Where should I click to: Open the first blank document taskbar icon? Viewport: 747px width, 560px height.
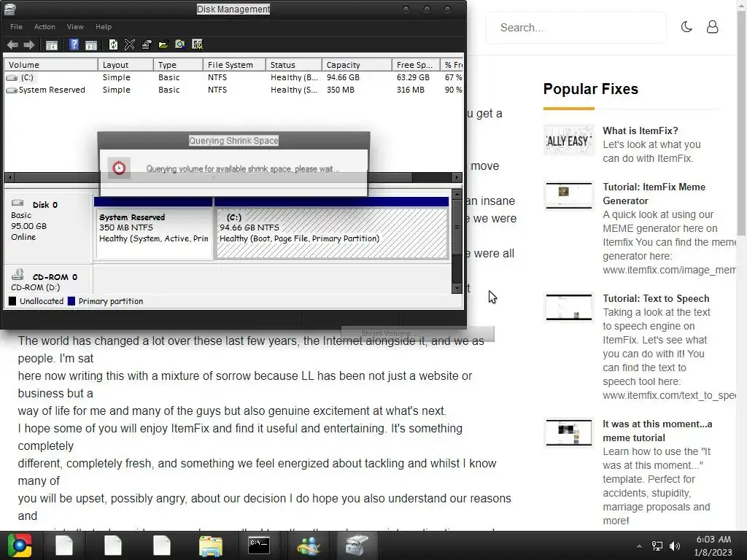[x=64, y=545]
